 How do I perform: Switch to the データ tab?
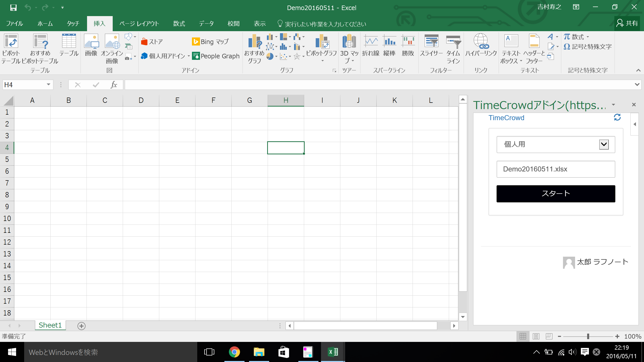pyautogui.click(x=206, y=24)
